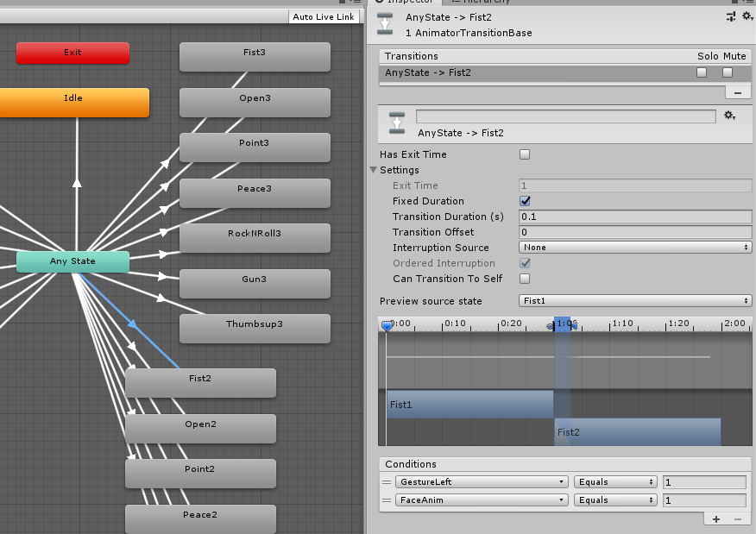This screenshot has width=756, height=534.
Task: Collapse the Settings foldout triangle
Action: (374, 170)
